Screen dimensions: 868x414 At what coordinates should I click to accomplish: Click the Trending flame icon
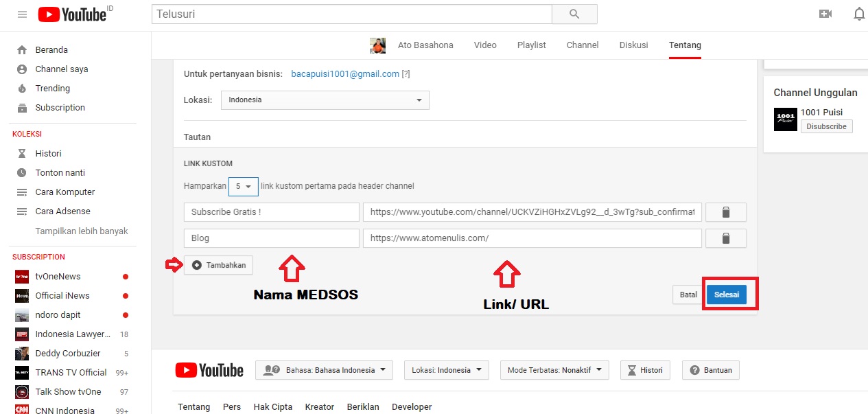tap(22, 89)
